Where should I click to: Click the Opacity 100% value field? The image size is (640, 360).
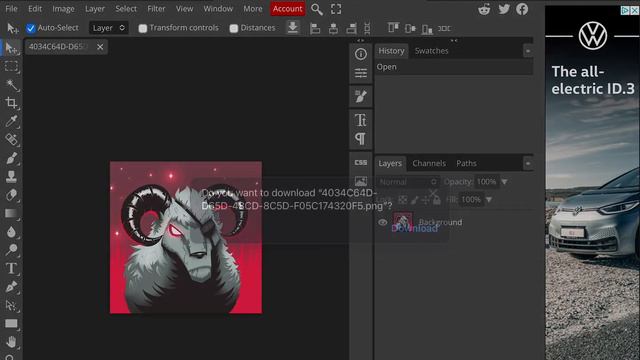point(486,182)
